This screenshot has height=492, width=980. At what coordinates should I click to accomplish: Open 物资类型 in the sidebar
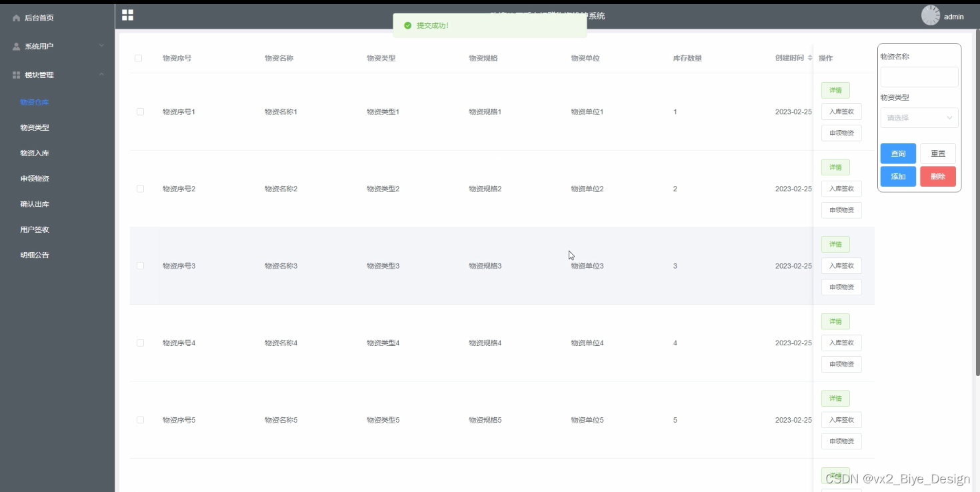pyautogui.click(x=35, y=127)
